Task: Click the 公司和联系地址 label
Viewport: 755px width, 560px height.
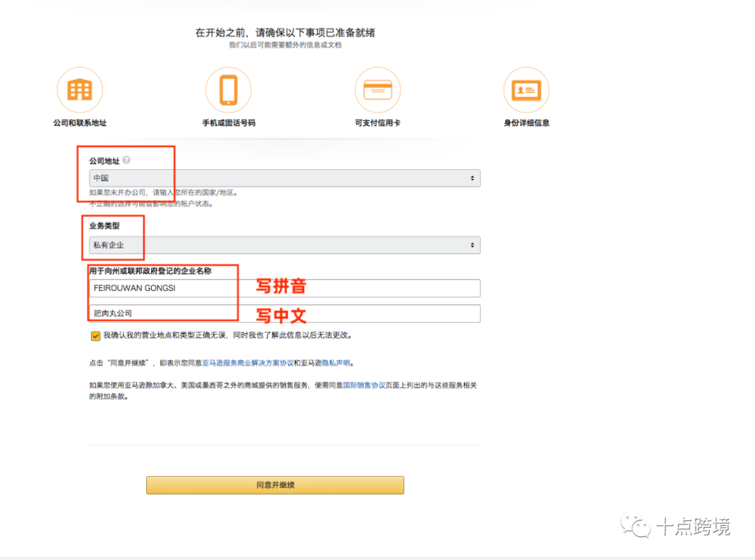Action: (x=80, y=123)
